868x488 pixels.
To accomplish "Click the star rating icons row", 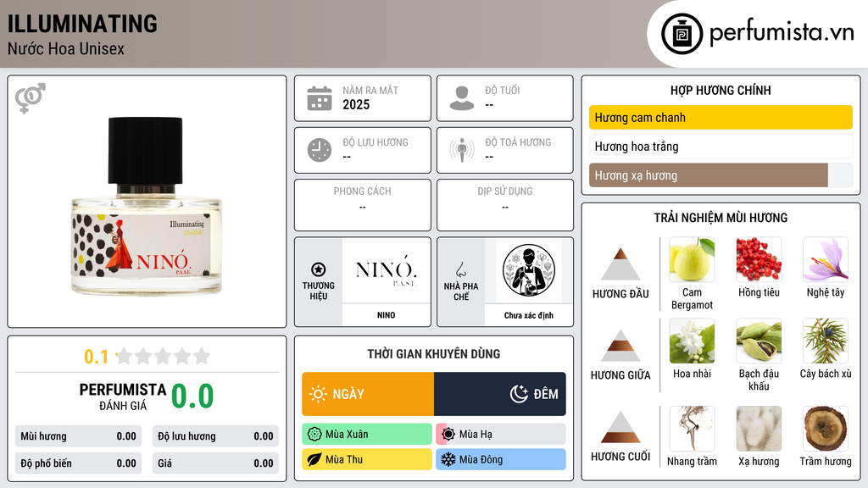I will pos(164,356).
